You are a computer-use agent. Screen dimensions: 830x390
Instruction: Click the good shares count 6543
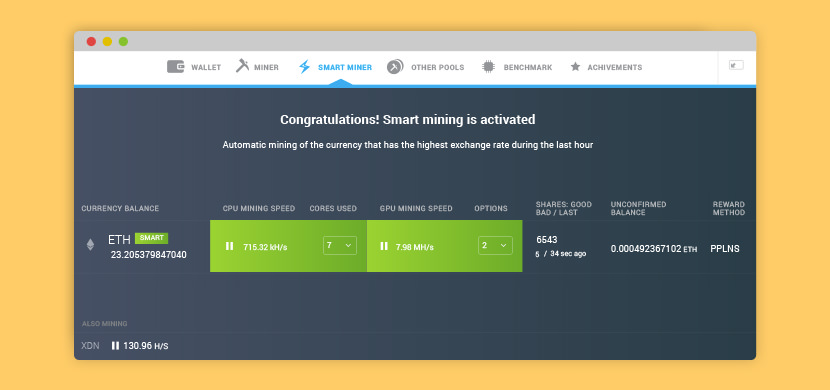click(547, 240)
